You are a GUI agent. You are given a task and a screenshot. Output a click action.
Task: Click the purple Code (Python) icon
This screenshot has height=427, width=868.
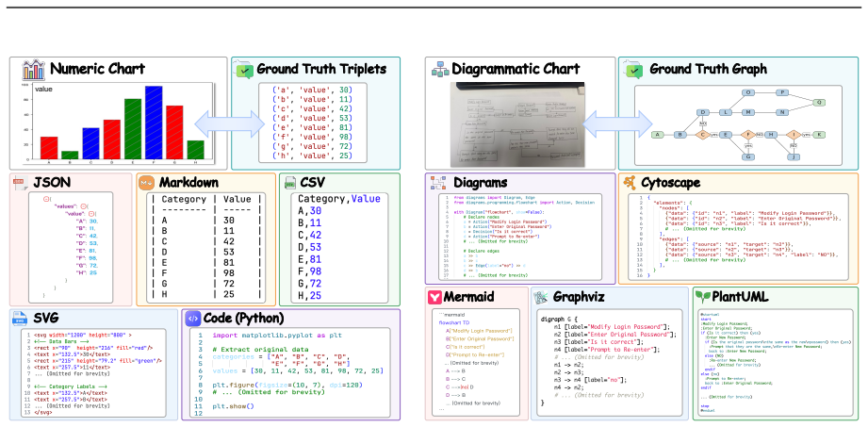pyautogui.click(x=193, y=319)
